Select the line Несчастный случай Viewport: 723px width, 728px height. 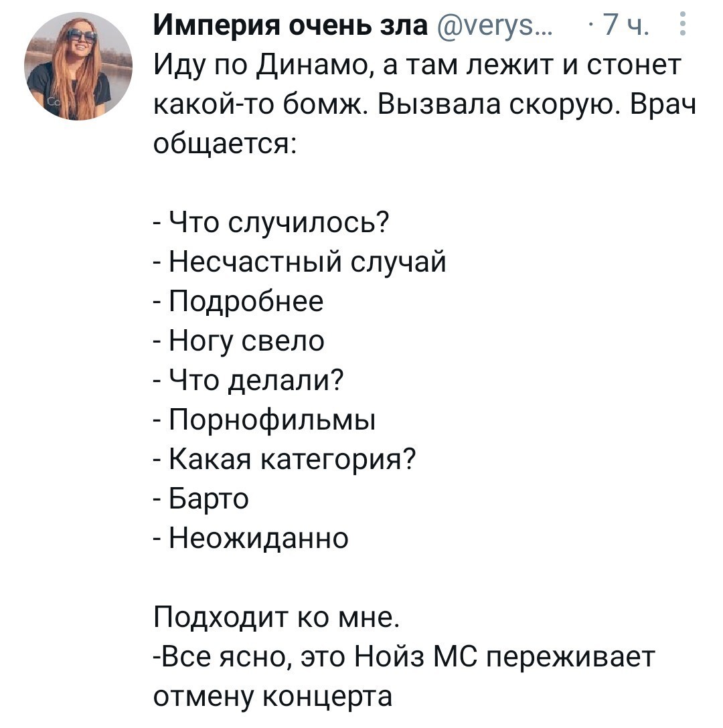coord(300,262)
